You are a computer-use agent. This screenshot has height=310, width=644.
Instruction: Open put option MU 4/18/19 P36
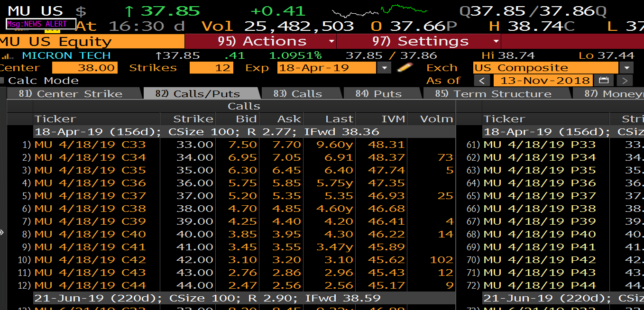540,182
